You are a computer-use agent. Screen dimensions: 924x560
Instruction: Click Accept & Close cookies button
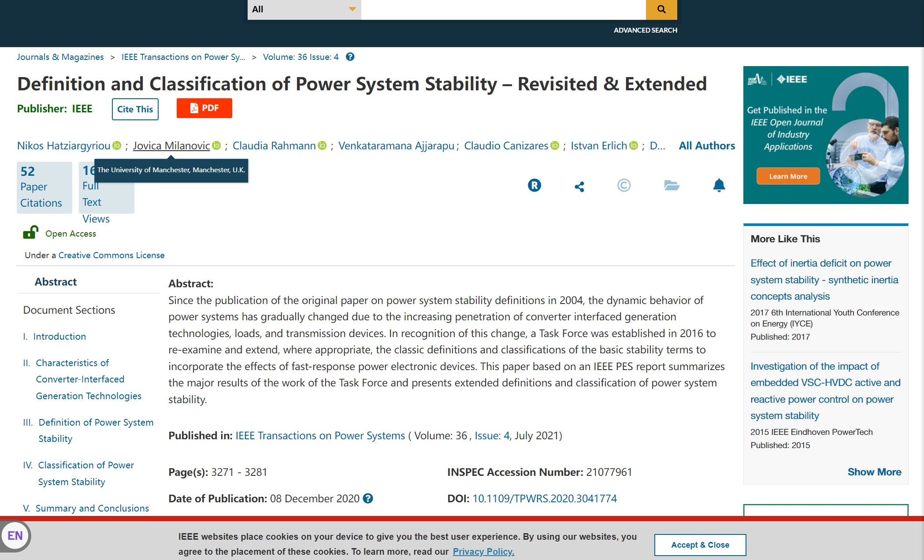click(700, 545)
